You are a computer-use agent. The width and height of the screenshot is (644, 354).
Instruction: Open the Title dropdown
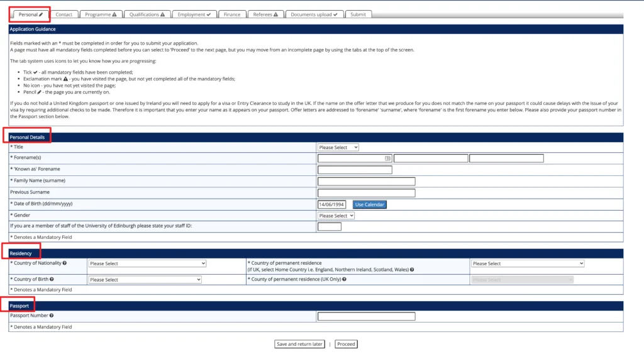338,147
